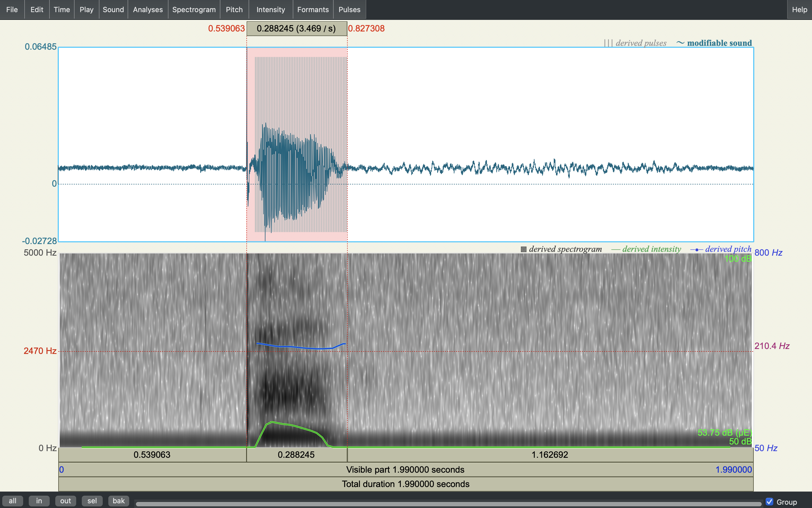812x508 pixels.
Task: Open the Analyses menu
Action: (148, 9)
